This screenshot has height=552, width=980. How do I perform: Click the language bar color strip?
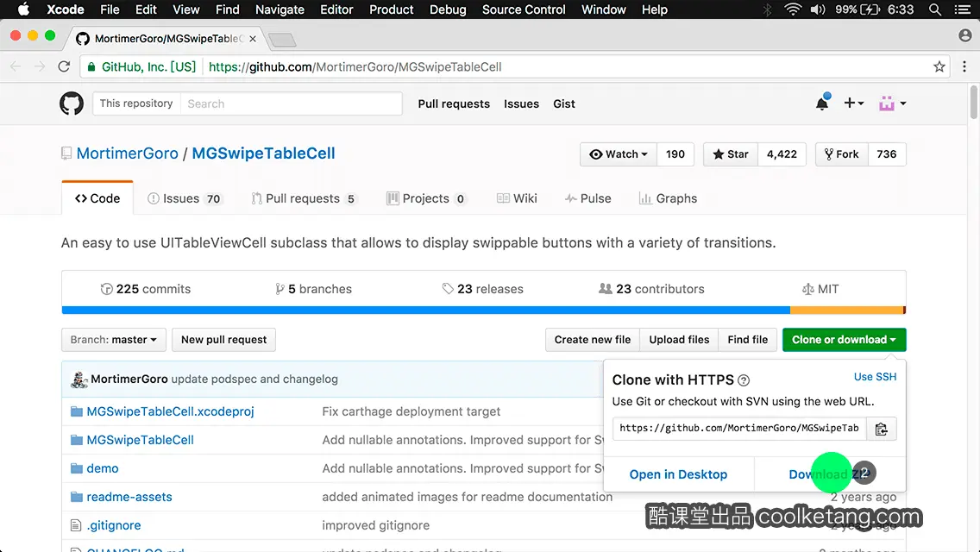point(484,310)
